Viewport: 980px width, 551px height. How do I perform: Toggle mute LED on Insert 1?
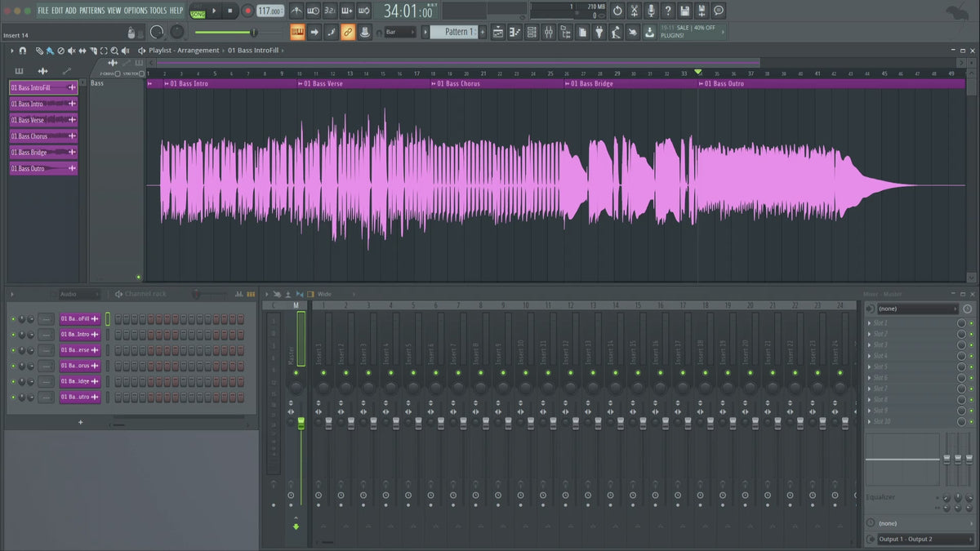point(323,373)
